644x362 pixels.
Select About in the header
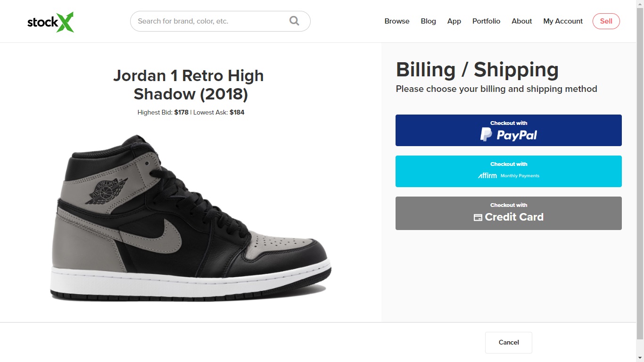521,21
